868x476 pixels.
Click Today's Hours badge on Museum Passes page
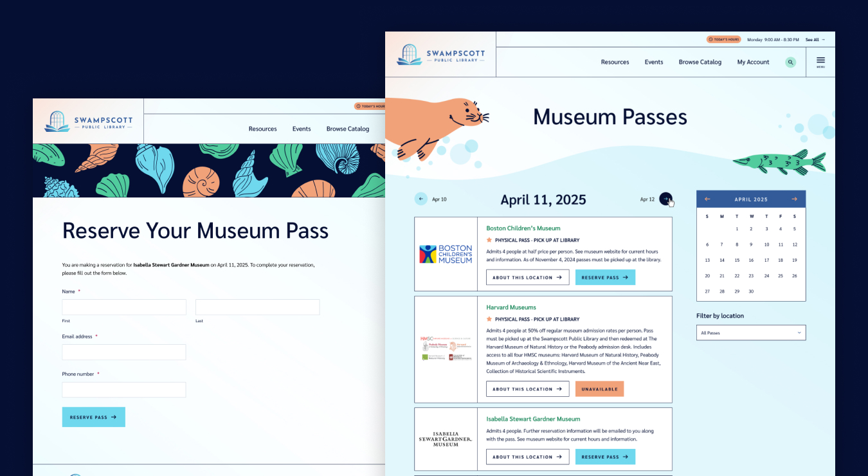click(x=724, y=39)
